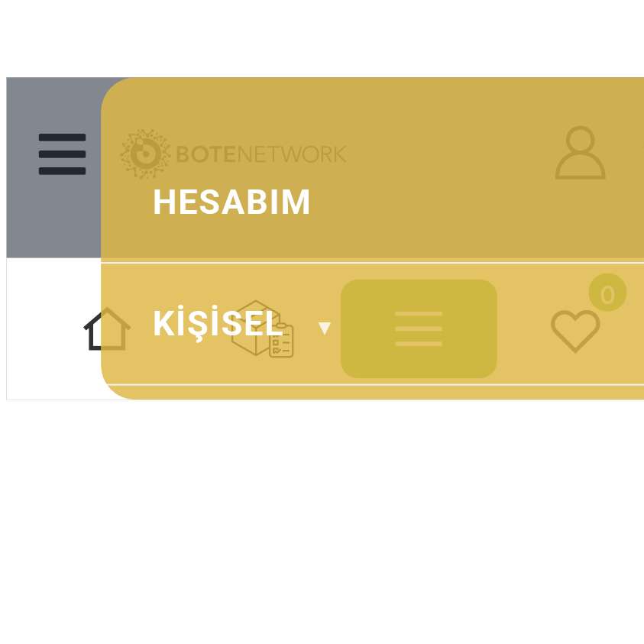Expand the KİŞİSEL dropdown arrow
Viewport: 644px width, 644px height.
(x=325, y=328)
